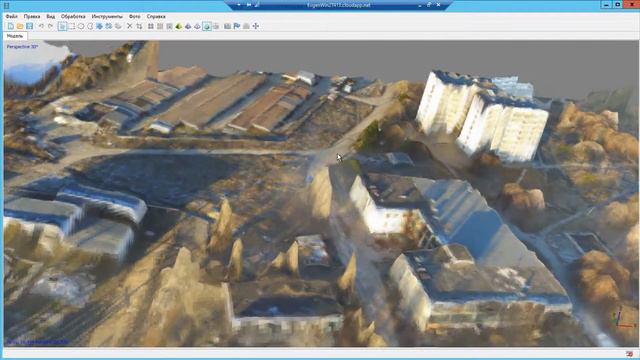Open the Фото menu
640x360 pixels.
(x=134, y=16)
